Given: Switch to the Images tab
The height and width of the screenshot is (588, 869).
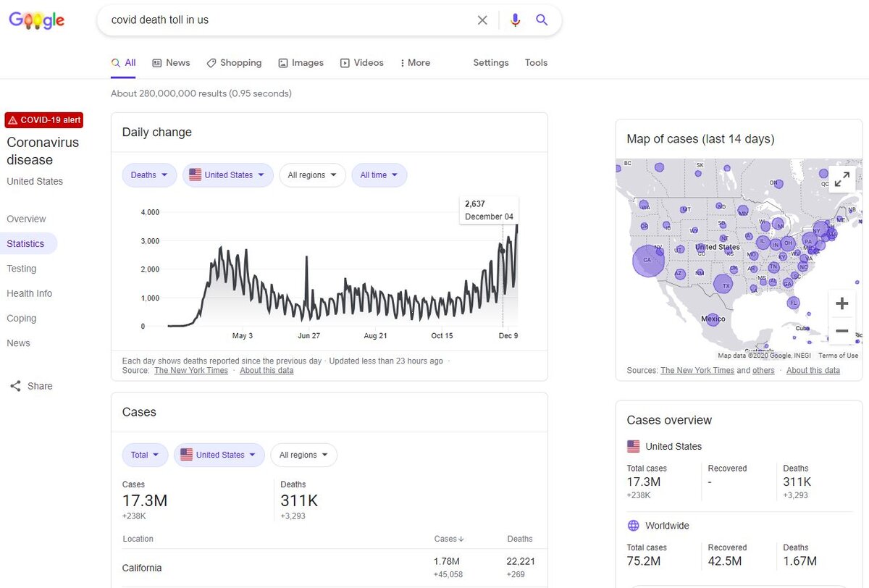Looking at the screenshot, I should [301, 63].
